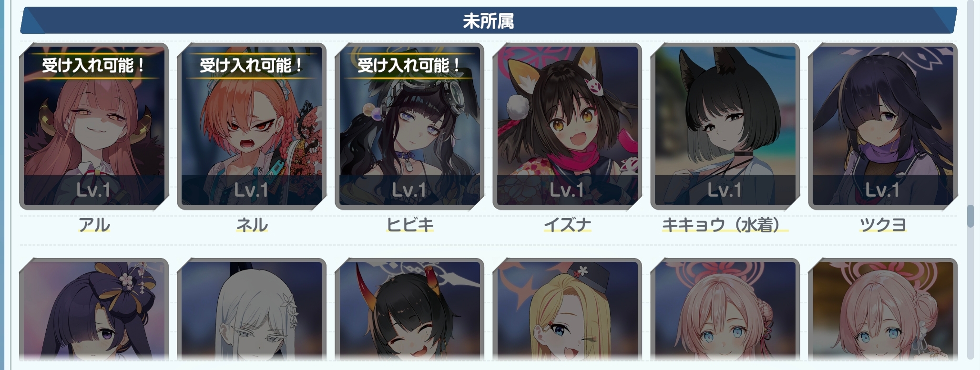
Task: Select the ネル character portrait
Action: point(252,126)
